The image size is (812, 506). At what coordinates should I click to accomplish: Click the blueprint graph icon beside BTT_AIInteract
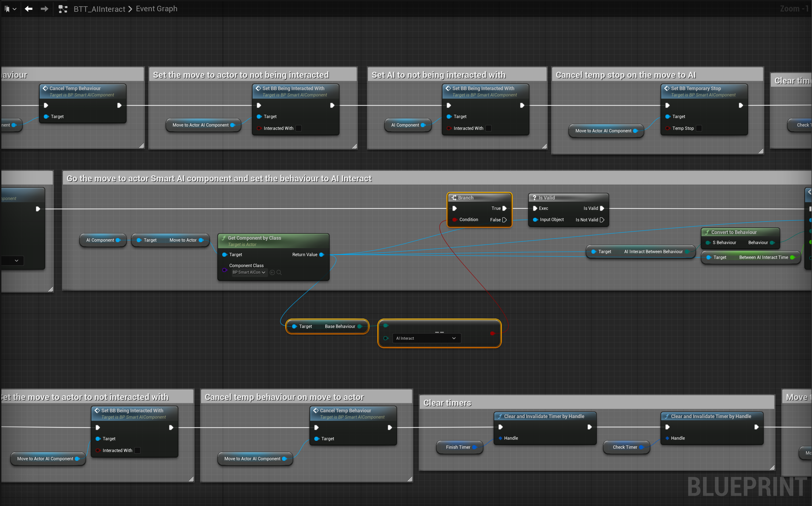pos(63,9)
